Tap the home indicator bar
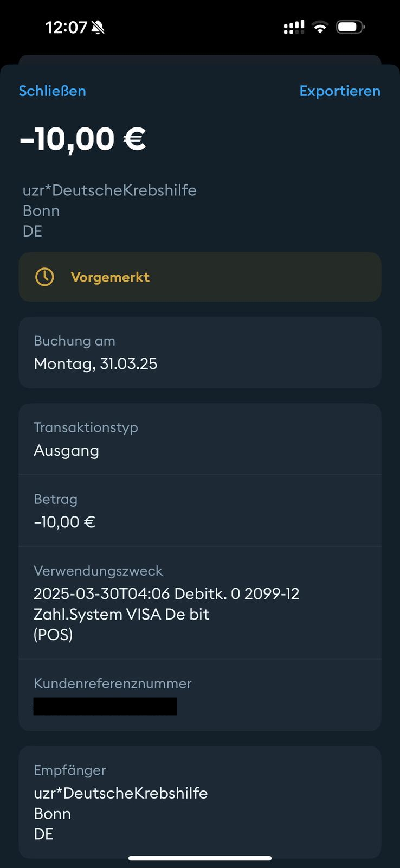Viewport: 400px width, 868px height. pyautogui.click(x=200, y=858)
